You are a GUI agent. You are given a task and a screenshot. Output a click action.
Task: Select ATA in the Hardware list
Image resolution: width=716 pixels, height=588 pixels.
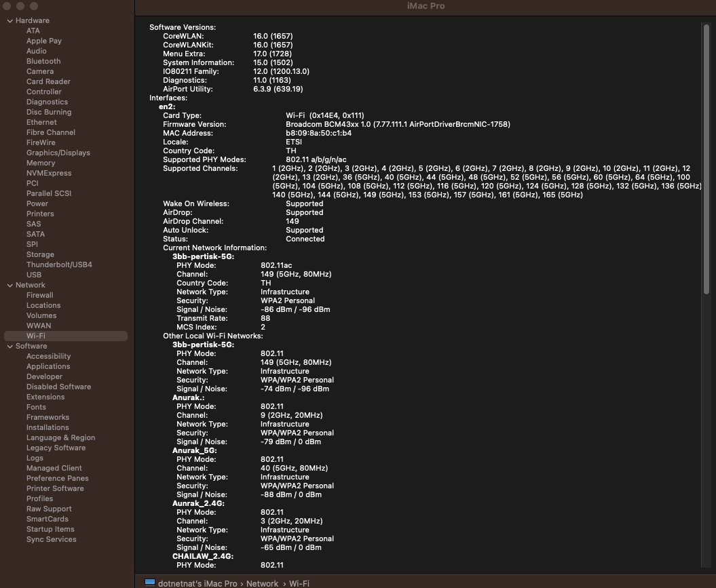33,31
